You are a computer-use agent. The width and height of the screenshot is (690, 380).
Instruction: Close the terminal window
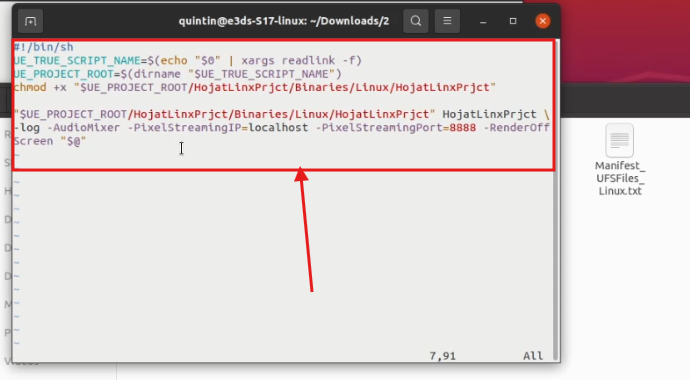click(x=543, y=21)
